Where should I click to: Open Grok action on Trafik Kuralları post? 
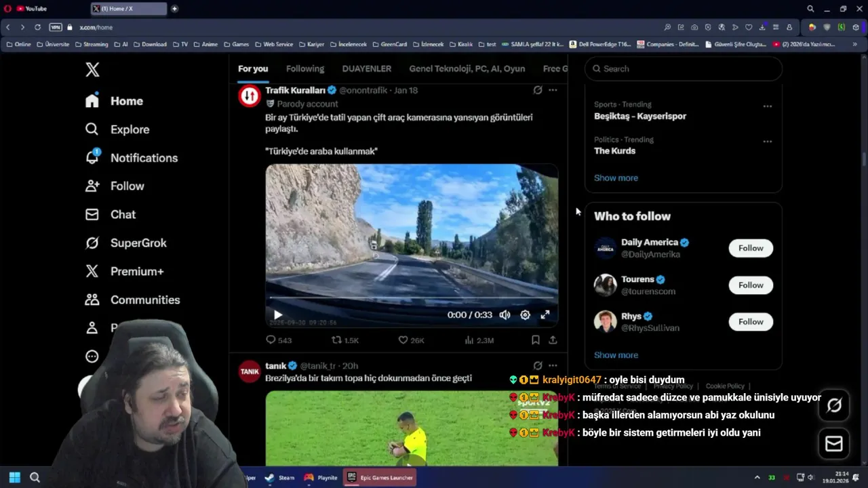click(538, 90)
